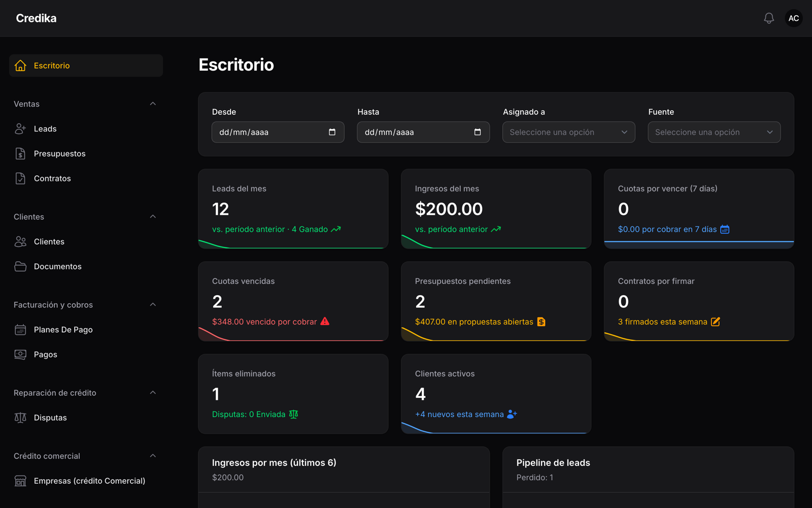Click dollar document icon in Presupuestos pendientes card
812x508 pixels.
click(x=541, y=322)
